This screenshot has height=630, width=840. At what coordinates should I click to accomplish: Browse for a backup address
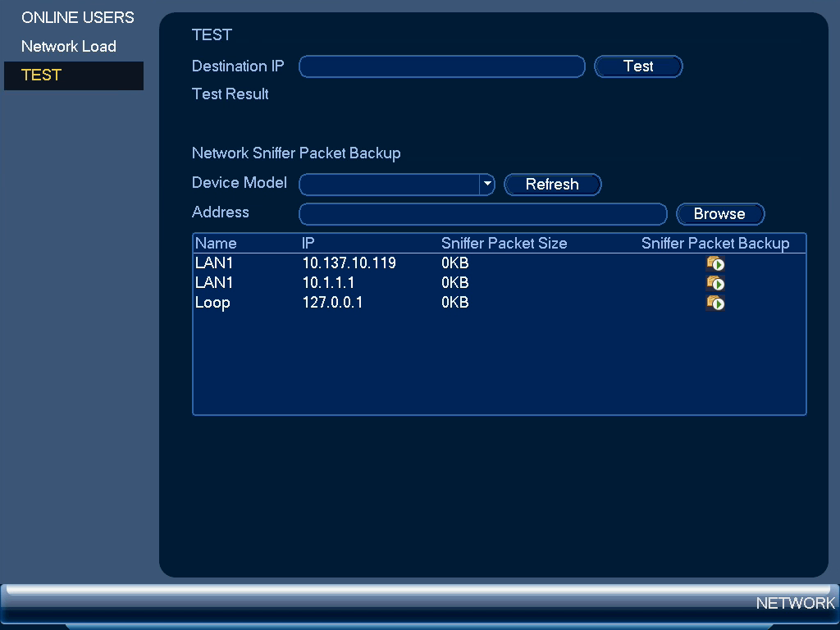click(720, 214)
